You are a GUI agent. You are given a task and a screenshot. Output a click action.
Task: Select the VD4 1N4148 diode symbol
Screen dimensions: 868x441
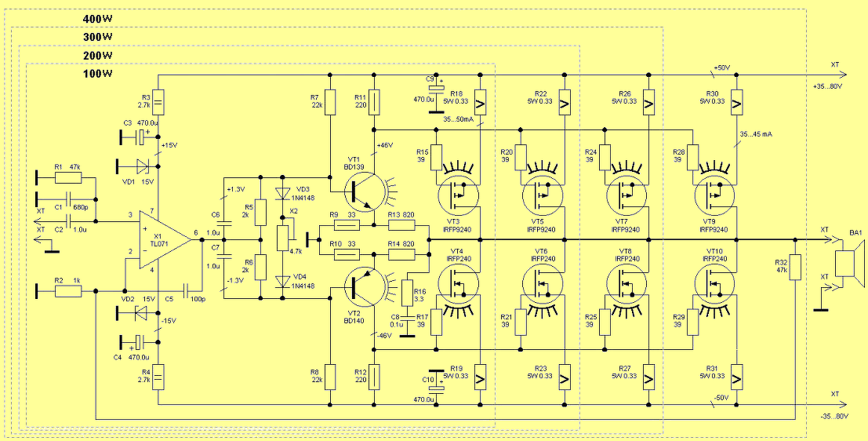pos(283,281)
